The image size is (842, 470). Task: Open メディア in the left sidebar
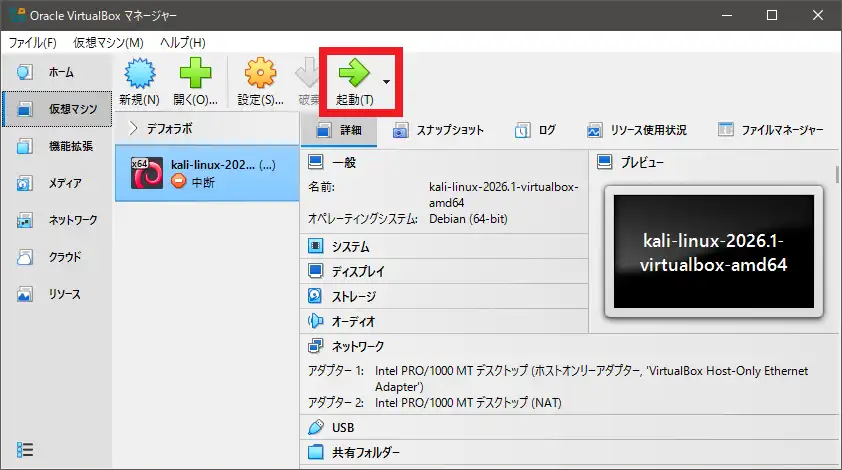coord(57,183)
